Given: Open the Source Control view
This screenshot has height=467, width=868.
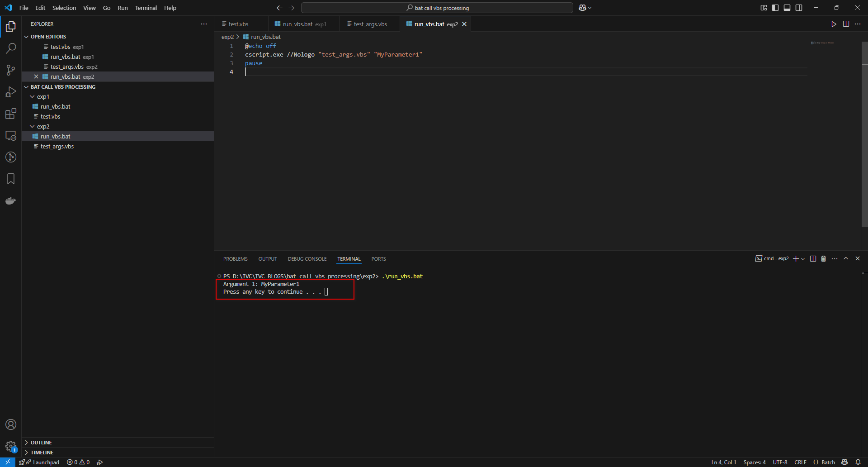Looking at the screenshot, I should (x=11, y=70).
